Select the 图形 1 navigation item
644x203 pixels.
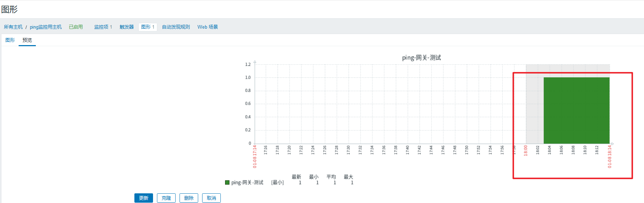(x=148, y=27)
